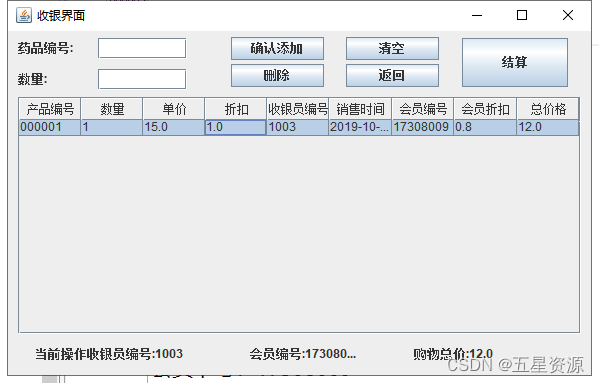Click the 清空 button
Viewport: 599px width, 383px height.
(392, 48)
